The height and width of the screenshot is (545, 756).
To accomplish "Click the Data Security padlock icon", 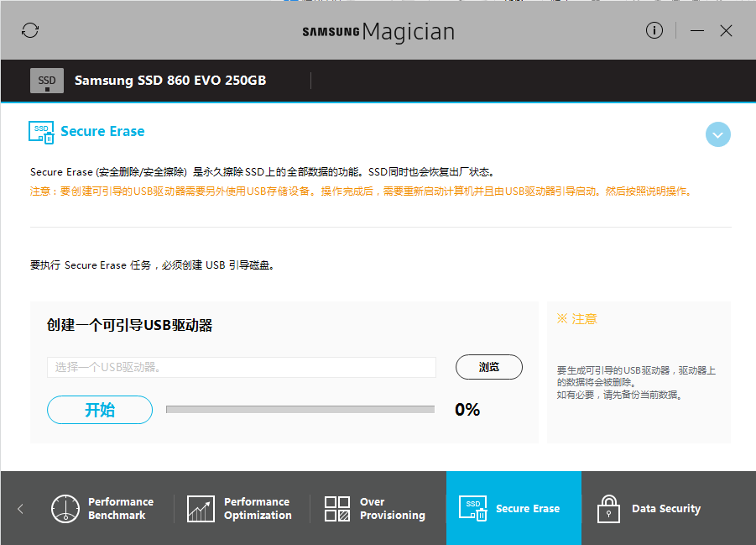I will click(608, 509).
